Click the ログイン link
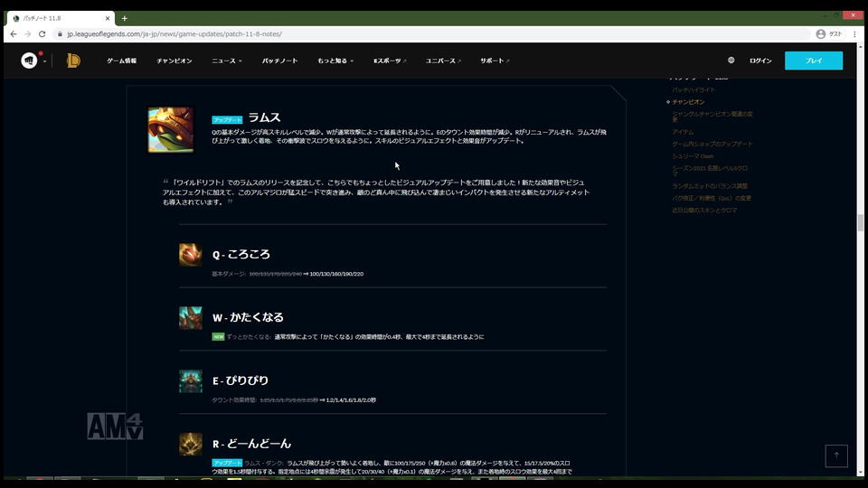The width and height of the screenshot is (868, 488). tap(760, 61)
